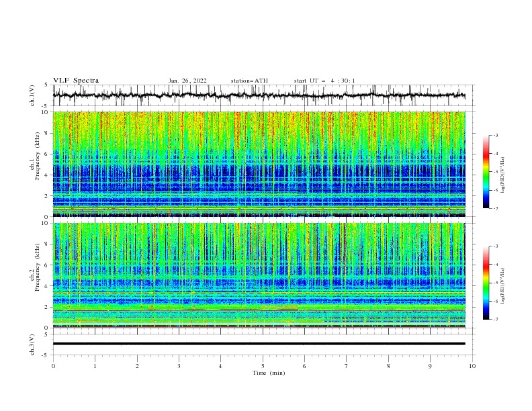Screen dimensions: 532x411
Task: Click the "-3" tick on the ch.1 colorbar
Action: tap(496, 136)
